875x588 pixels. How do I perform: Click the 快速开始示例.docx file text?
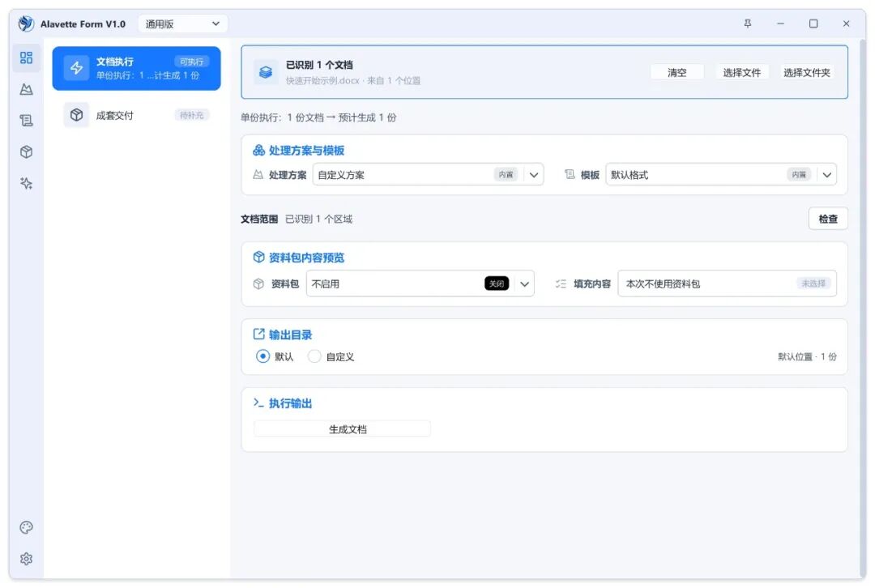[322, 80]
